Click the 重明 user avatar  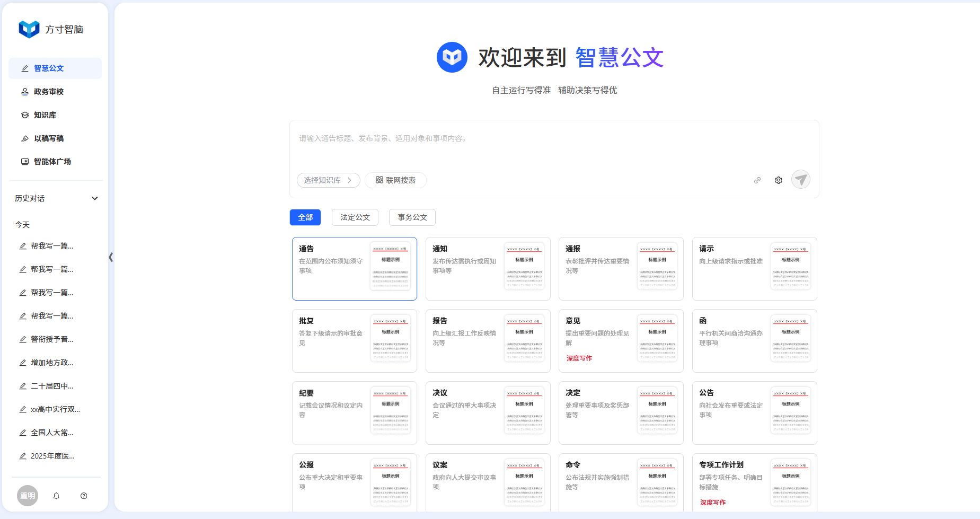click(x=28, y=496)
